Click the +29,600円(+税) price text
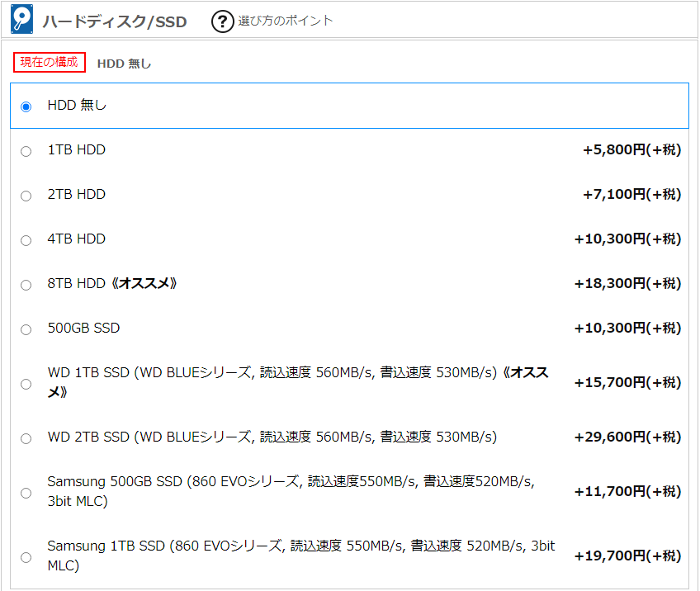 coord(627,437)
